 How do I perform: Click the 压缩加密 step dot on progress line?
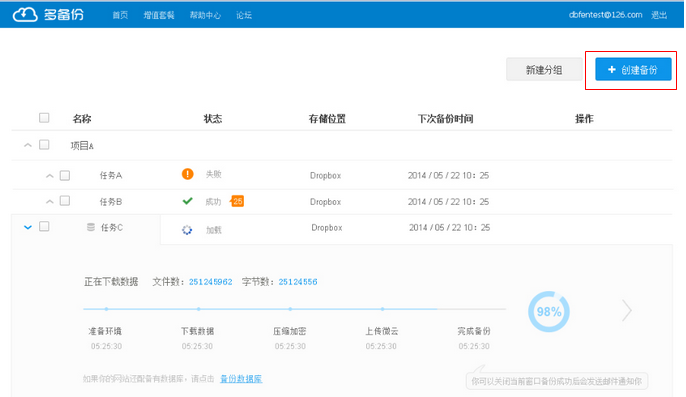(x=290, y=309)
